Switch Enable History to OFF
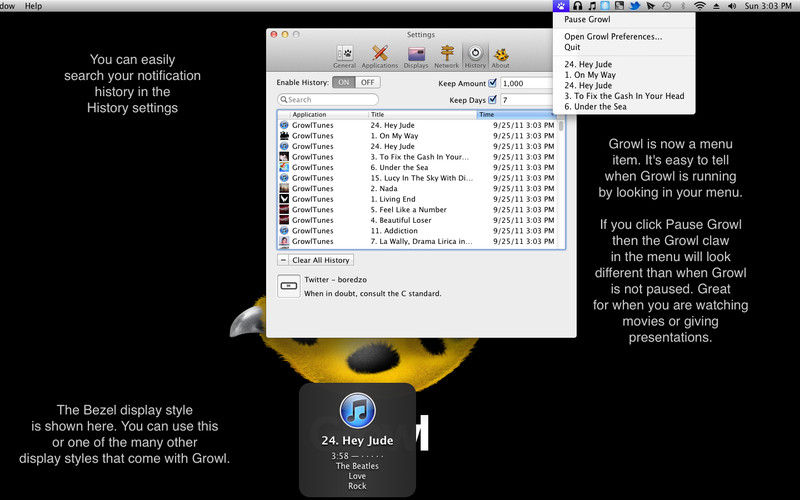800x500 pixels. (x=367, y=82)
